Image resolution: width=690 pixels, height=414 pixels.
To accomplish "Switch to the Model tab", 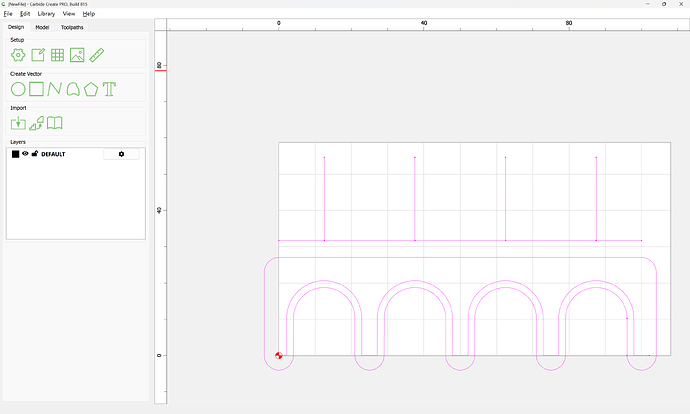I will (42, 27).
